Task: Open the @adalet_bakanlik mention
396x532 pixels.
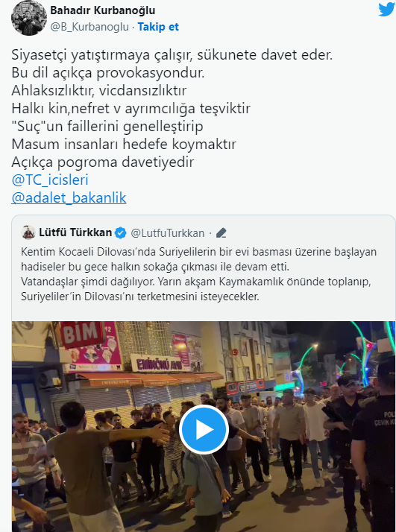Action: coord(69,197)
